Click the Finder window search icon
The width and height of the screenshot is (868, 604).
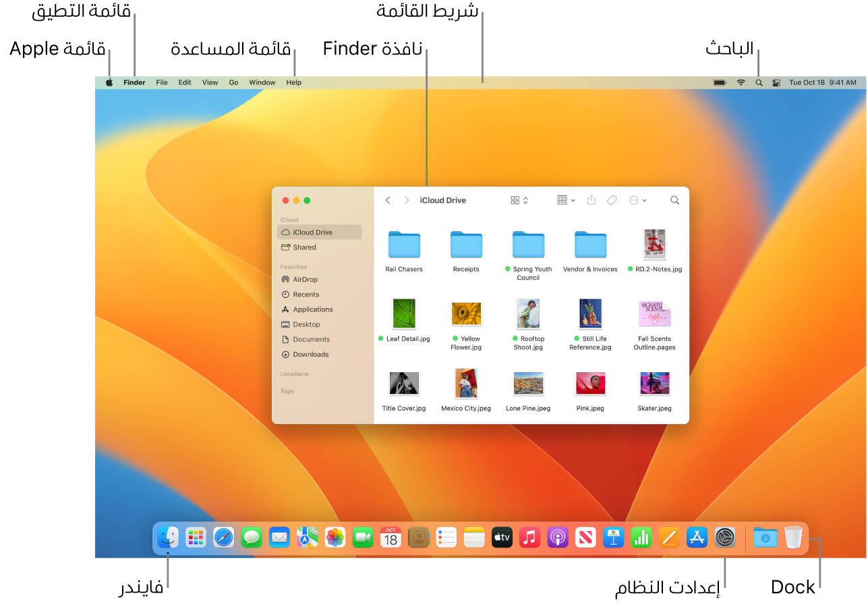[x=674, y=200]
